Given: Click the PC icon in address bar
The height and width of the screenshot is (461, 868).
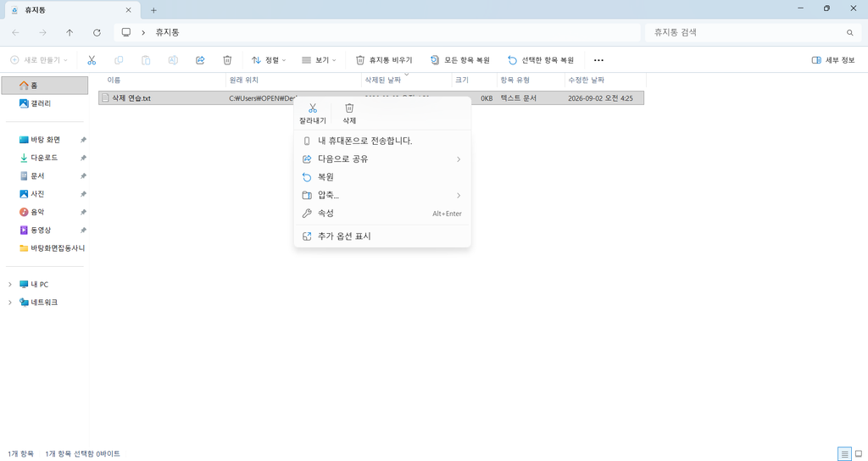Looking at the screenshot, I should pyautogui.click(x=126, y=33).
